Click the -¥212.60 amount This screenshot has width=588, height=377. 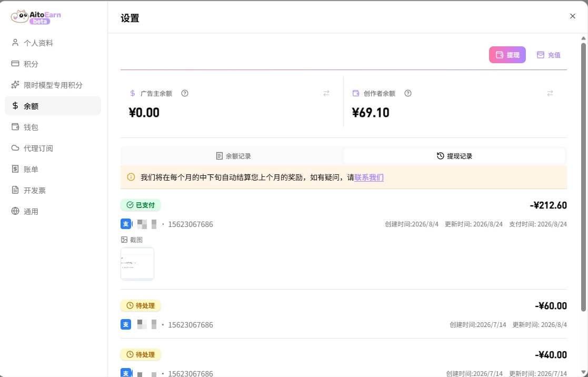point(548,205)
